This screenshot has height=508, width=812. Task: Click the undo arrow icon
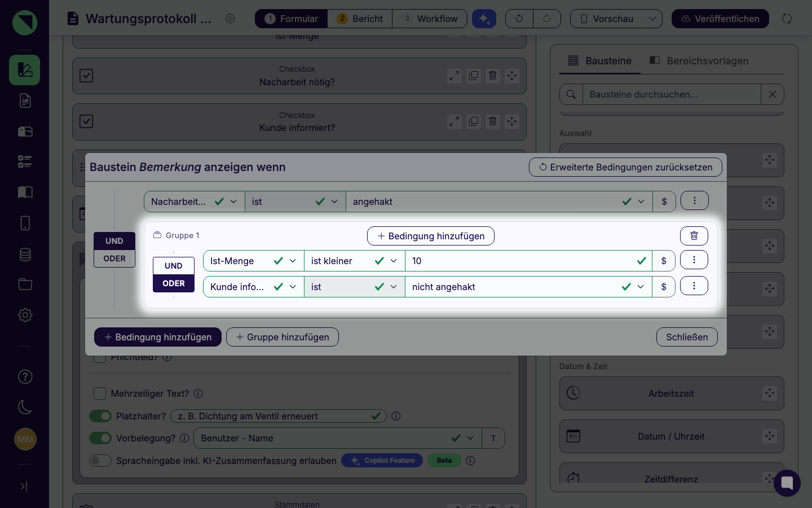(x=519, y=19)
